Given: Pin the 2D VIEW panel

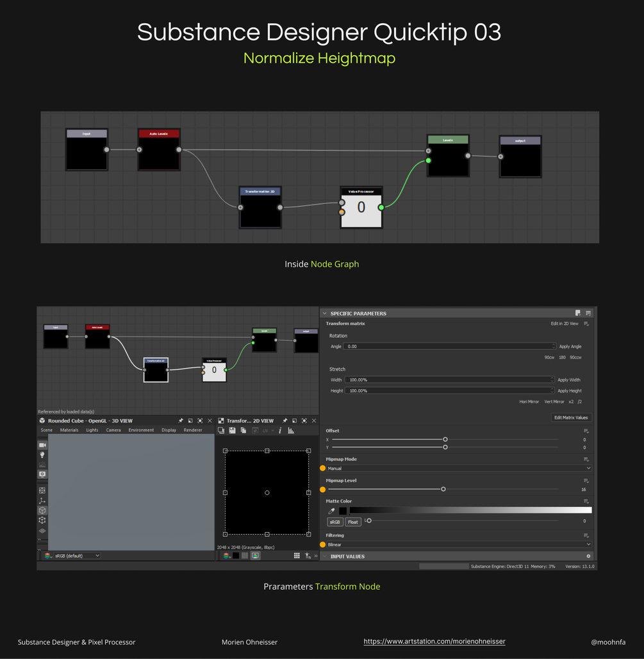Looking at the screenshot, I should 285,421.
